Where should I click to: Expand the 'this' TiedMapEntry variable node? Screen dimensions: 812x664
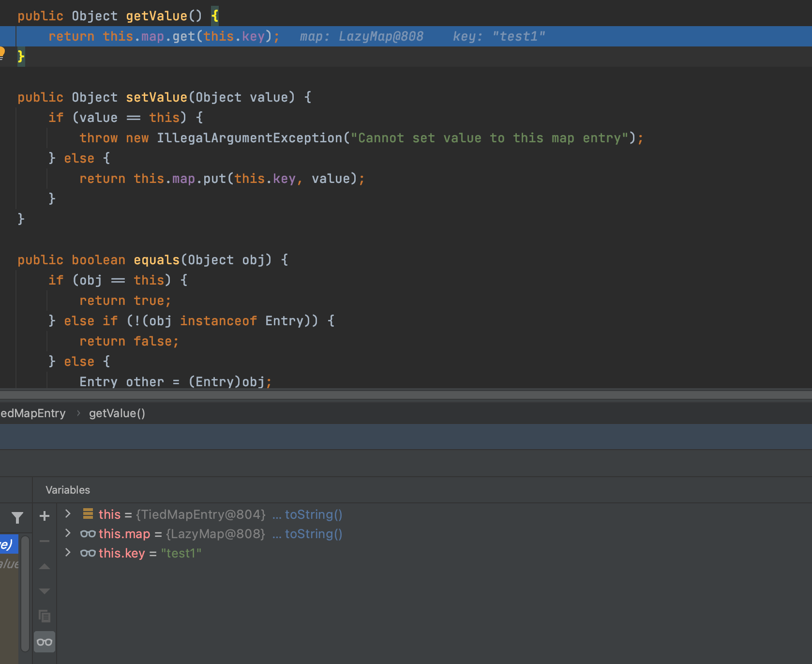68,513
